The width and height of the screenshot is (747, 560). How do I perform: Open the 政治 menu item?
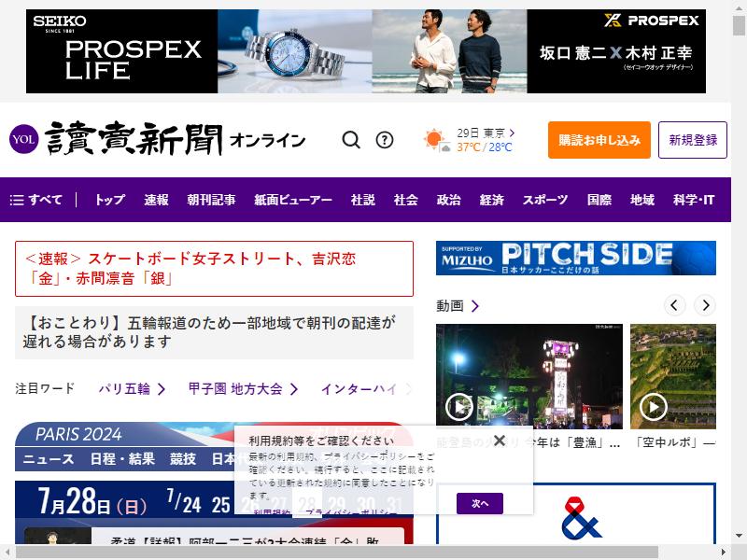(x=449, y=200)
